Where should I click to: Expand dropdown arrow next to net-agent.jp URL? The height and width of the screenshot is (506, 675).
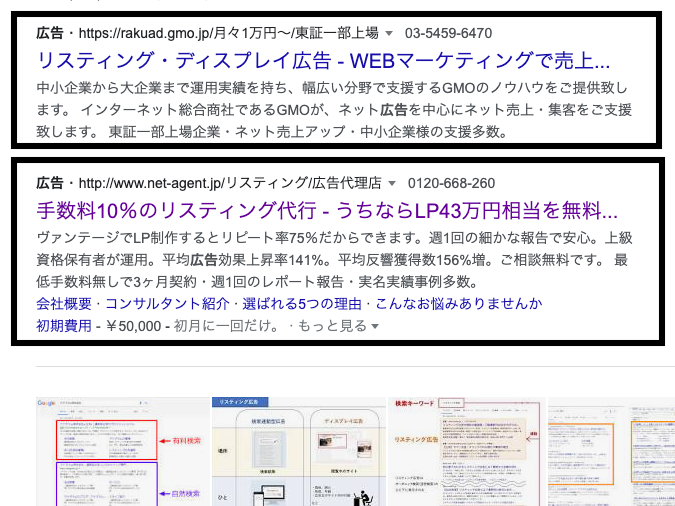pos(392,183)
